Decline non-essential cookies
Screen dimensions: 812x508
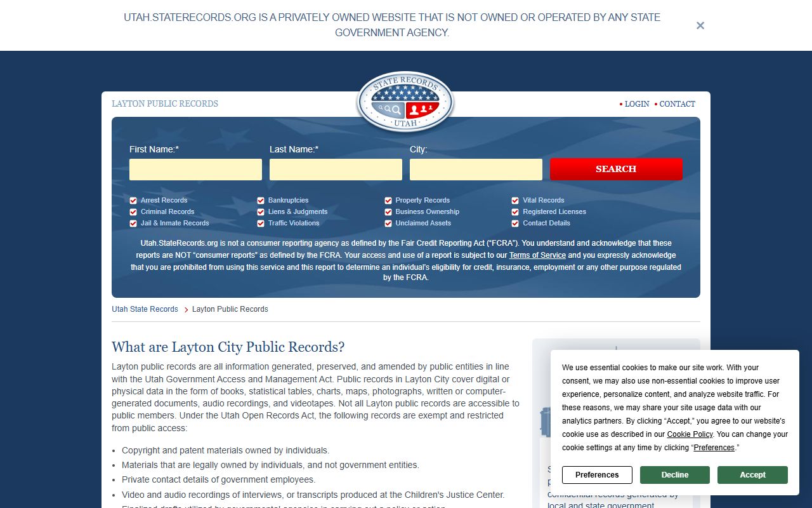click(675, 475)
